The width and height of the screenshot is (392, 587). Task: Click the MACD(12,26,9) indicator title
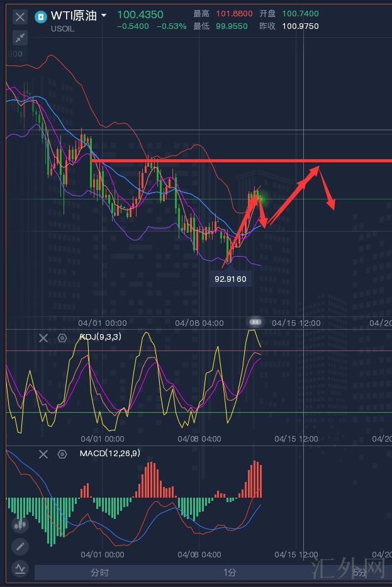110,453
